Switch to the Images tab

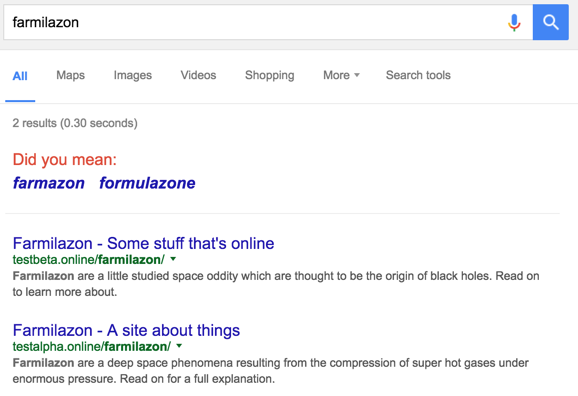point(133,75)
